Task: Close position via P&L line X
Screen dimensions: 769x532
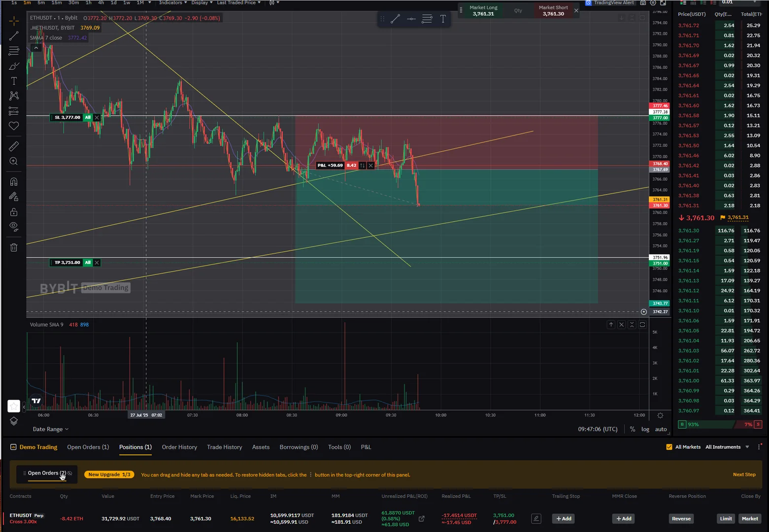Action: (371, 166)
